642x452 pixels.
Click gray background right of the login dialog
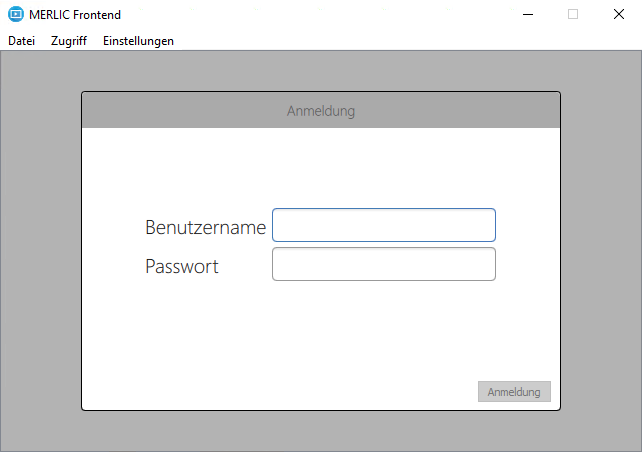coord(600,250)
